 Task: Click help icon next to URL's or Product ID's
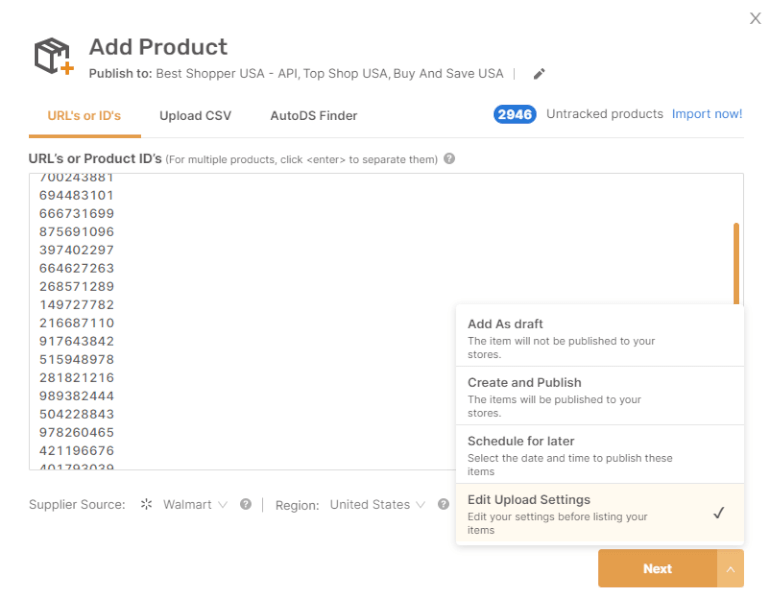(449, 159)
